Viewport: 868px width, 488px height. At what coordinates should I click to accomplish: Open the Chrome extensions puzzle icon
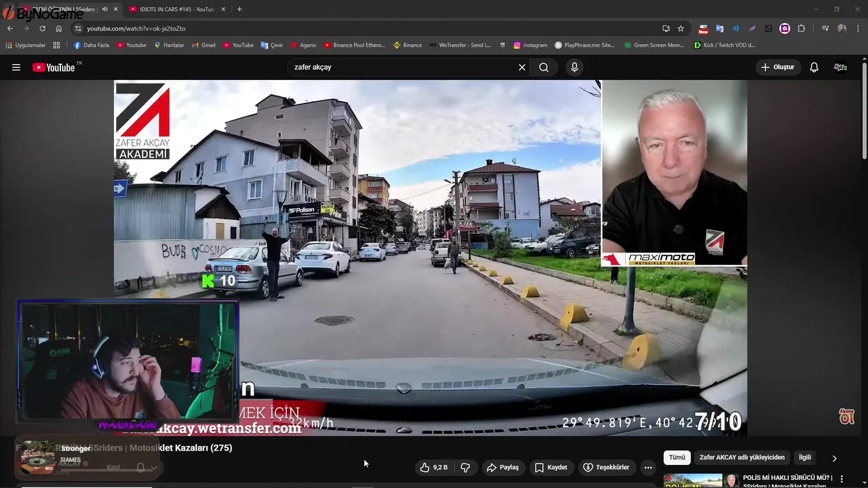[802, 28]
